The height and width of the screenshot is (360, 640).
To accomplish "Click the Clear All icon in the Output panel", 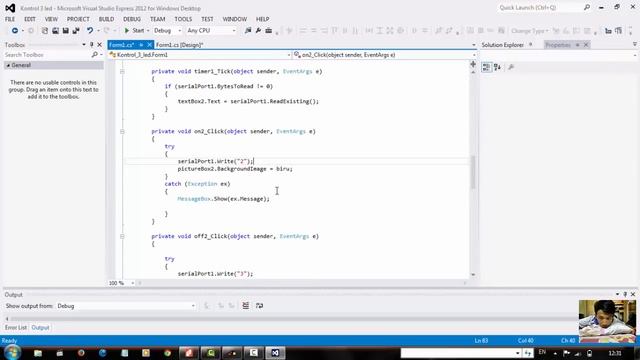I will 245,306.
